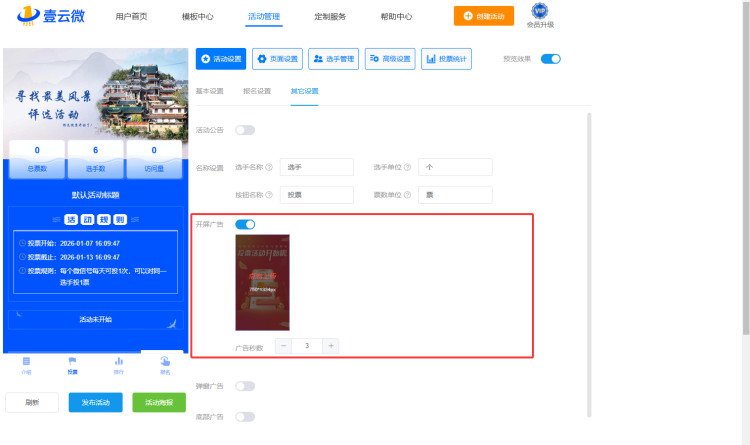Switch to the 基本设置 tab
Image resolution: width=750 pixels, height=445 pixels.
(208, 91)
